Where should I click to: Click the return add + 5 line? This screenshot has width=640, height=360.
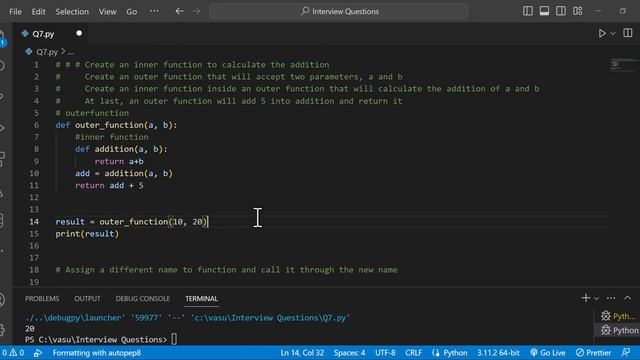pyautogui.click(x=109, y=185)
